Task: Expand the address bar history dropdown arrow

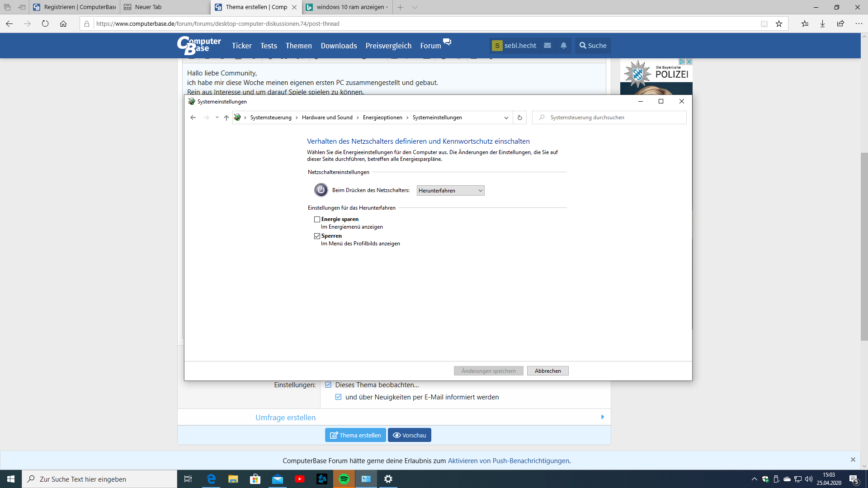Action: coord(506,117)
